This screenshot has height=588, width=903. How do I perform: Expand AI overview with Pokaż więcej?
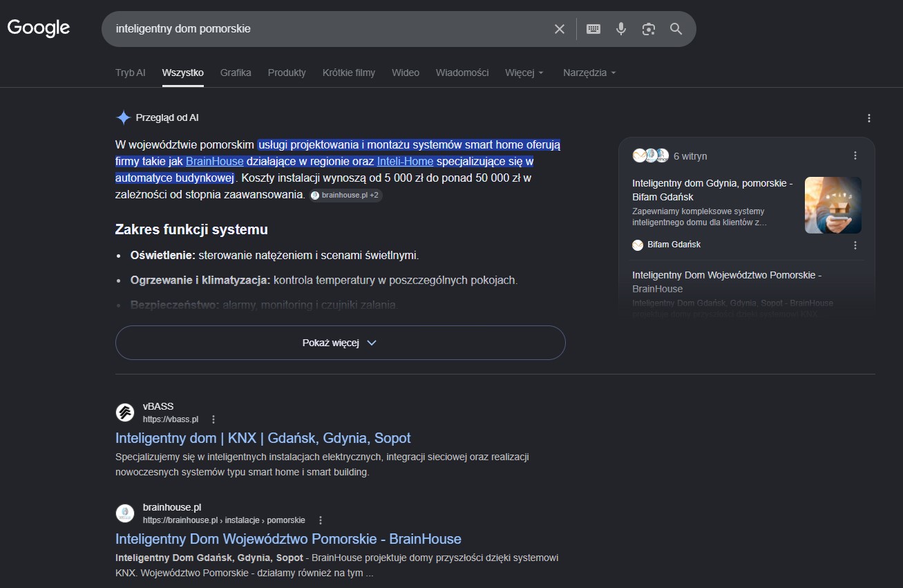click(340, 343)
